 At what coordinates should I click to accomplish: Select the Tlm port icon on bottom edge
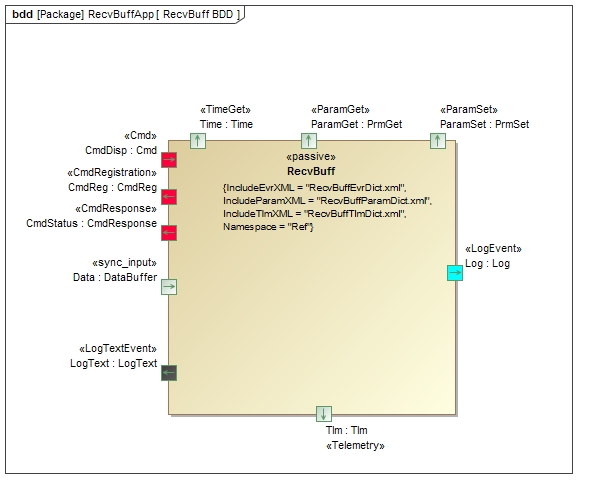(x=324, y=414)
